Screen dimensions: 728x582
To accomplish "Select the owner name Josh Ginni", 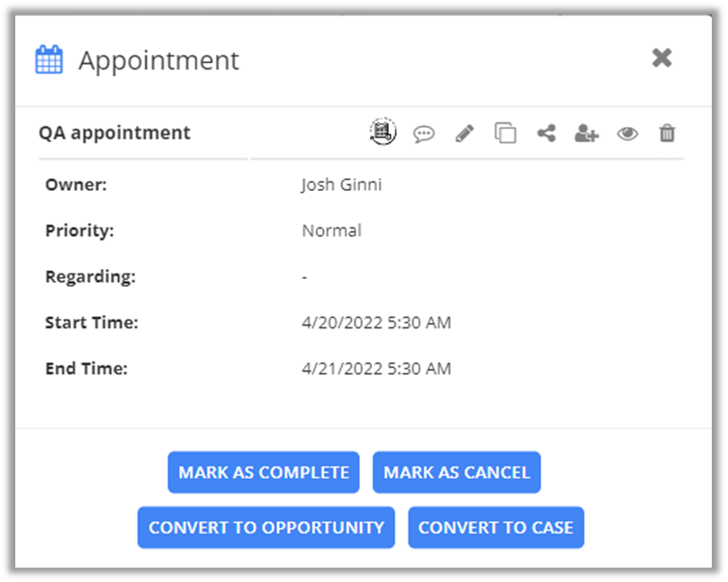I will click(x=341, y=185).
